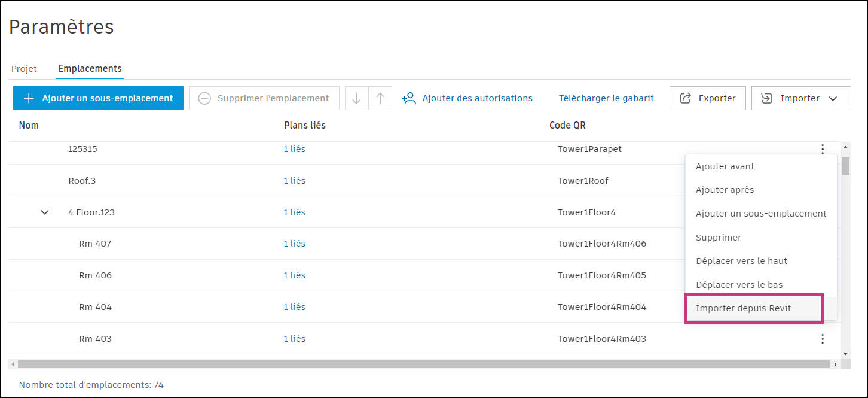Click Télécharger le gabarit link

pyautogui.click(x=606, y=98)
